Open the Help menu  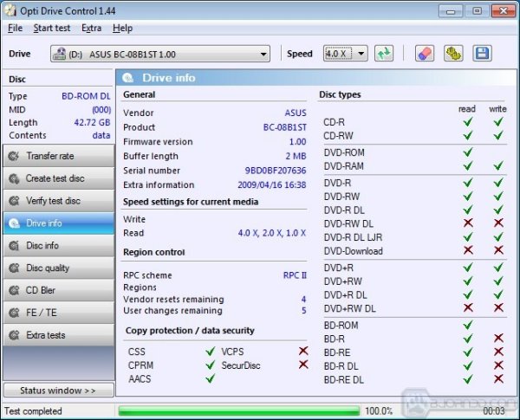pyautogui.click(x=122, y=29)
